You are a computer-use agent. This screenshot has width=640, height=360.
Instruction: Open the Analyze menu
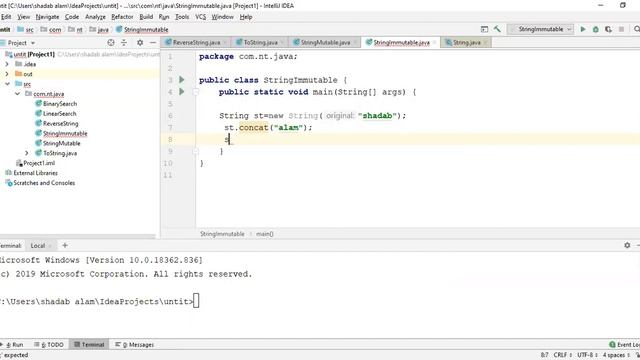[x=95, y=17]
